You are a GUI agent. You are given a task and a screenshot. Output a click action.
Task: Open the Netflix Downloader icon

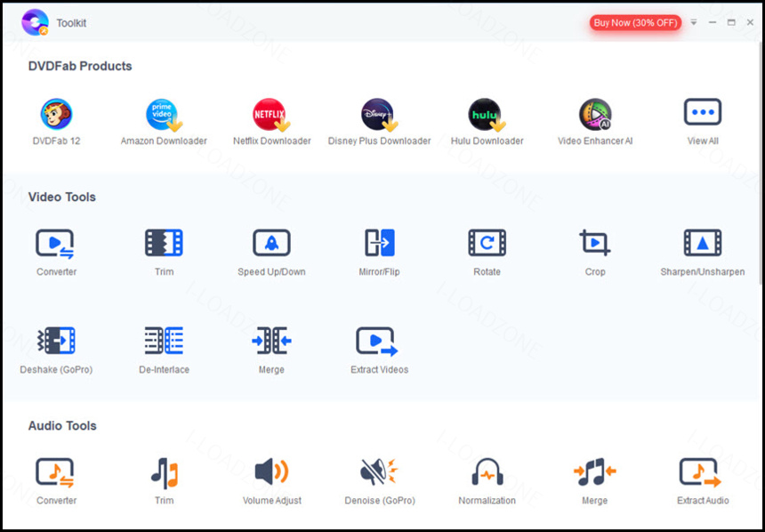(x=271, y=115)
